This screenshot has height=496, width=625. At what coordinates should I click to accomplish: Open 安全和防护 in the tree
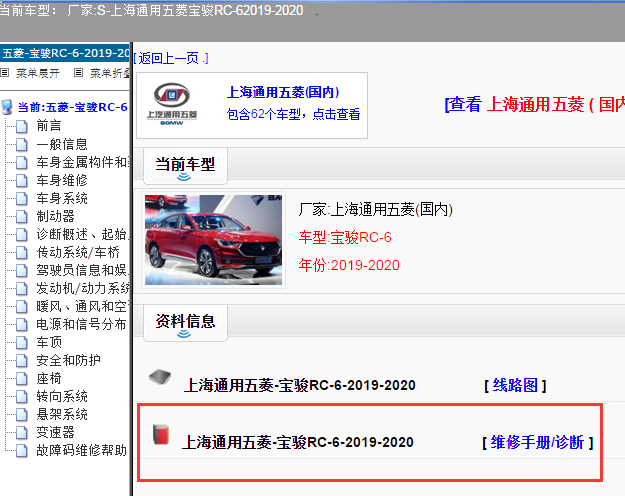(x=68, y=360)
